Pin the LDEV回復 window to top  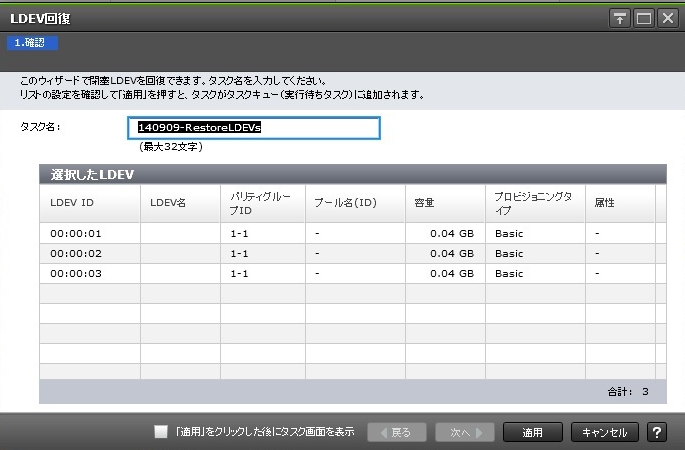pyautogui.click(x=619, y=18)
